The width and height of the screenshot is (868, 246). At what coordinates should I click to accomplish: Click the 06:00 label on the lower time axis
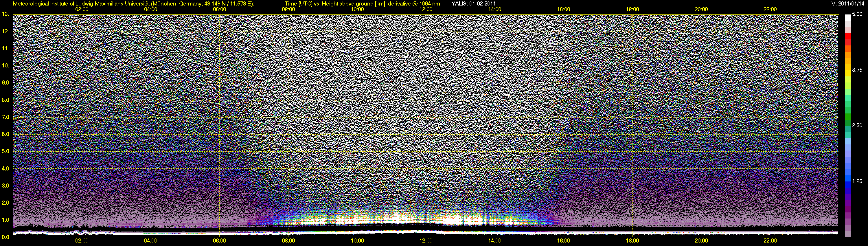[x=220, y=241]
